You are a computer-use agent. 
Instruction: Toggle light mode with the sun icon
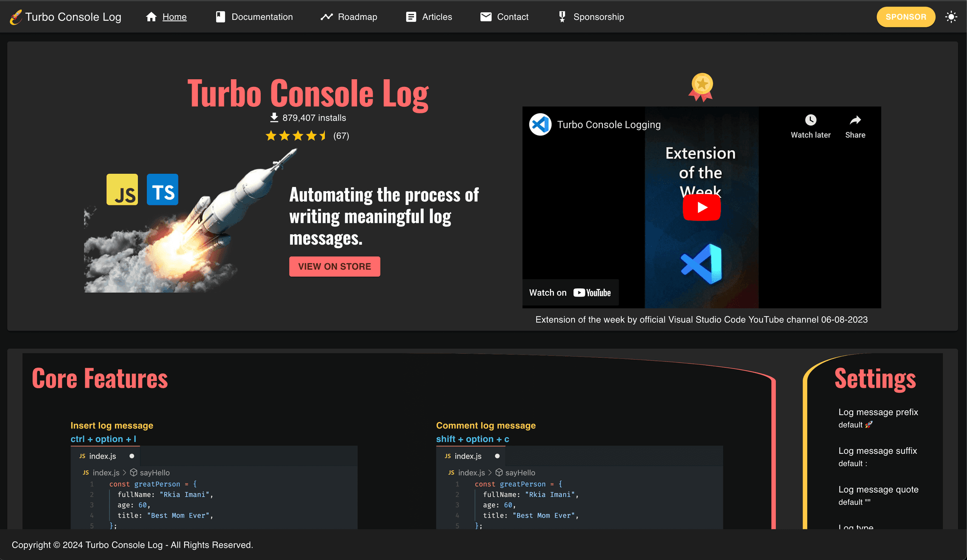(x=950, y=17)
